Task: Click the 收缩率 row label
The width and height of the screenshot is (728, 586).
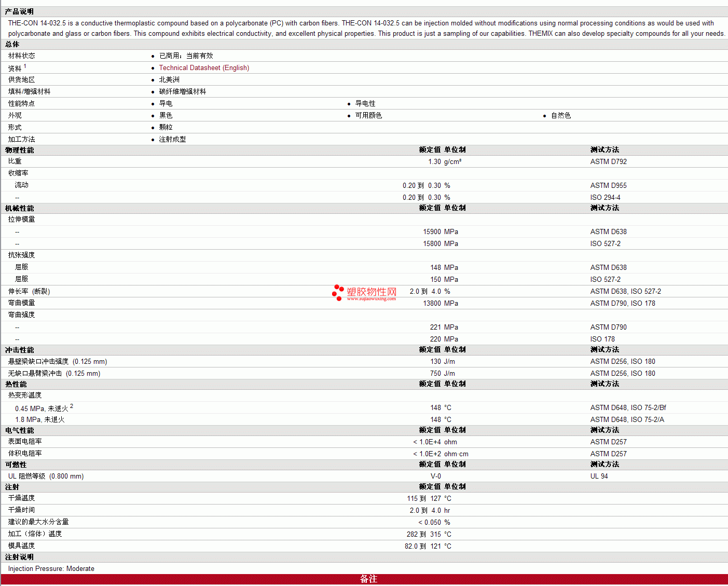Action: (x=18, y=173)
